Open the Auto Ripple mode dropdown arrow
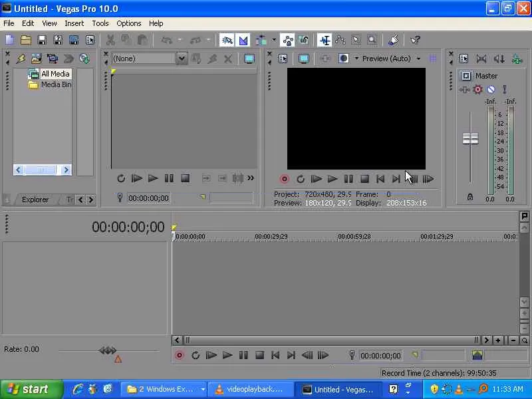Viewport: 532px width, 399px height. [x=274, y=40]
